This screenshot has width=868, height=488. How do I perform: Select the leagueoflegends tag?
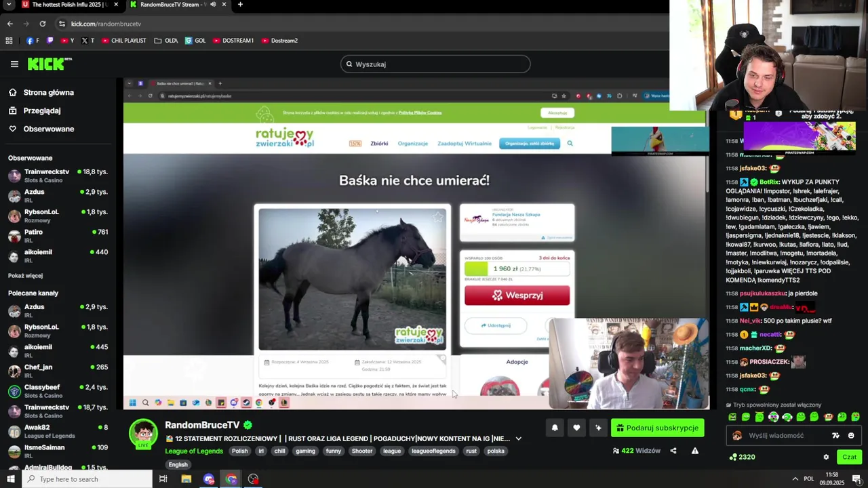434,451
